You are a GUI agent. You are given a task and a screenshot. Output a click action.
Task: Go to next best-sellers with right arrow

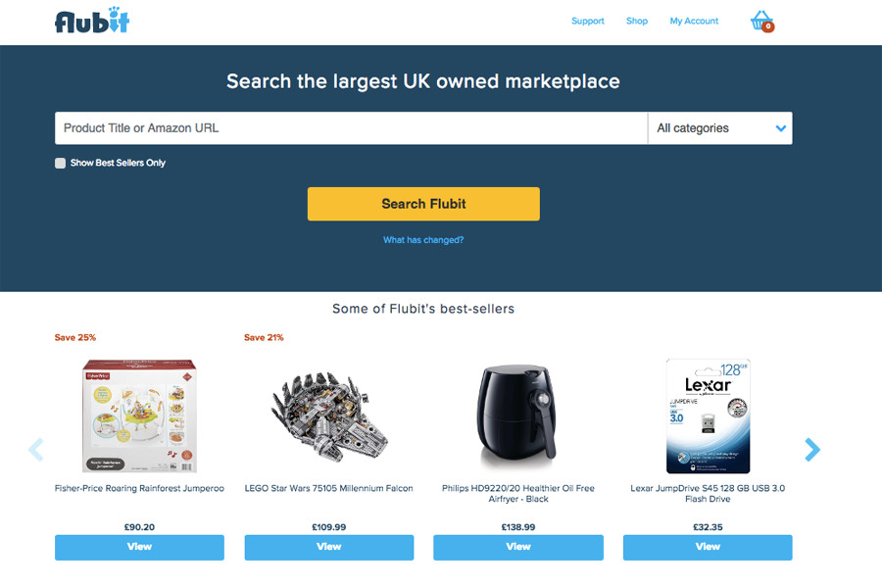[x=811, y=450]
